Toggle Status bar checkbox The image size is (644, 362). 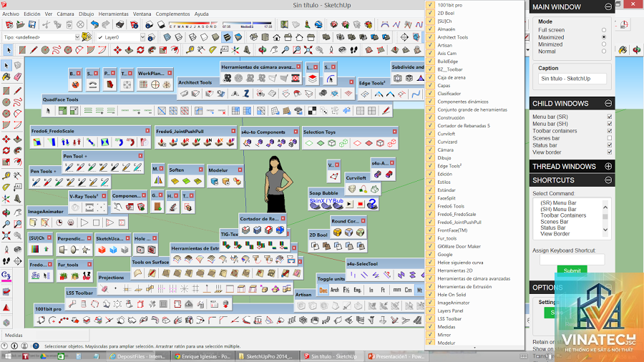(x=610, y=145)
